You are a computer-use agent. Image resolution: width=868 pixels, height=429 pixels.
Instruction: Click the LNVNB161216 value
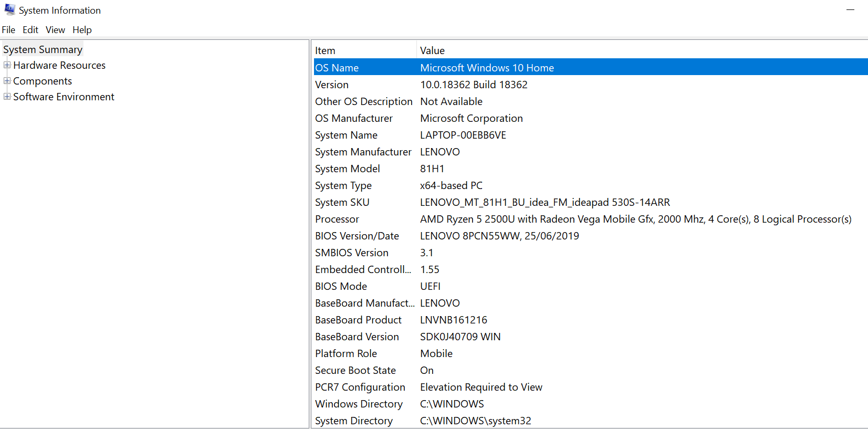[454, 320]
